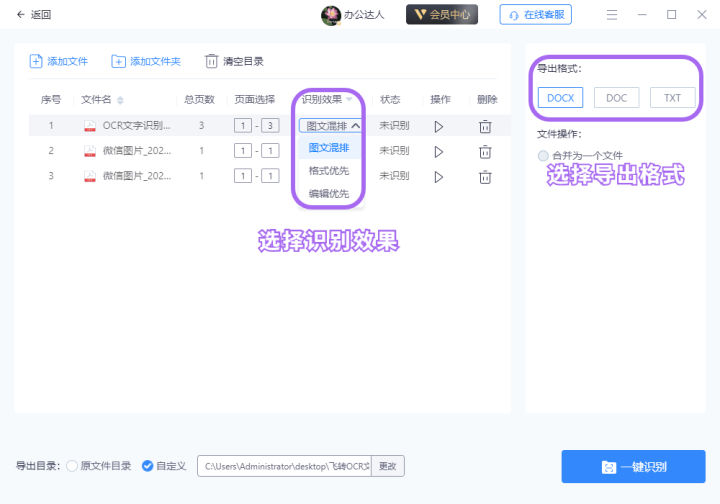Choose 图文混排 option in dropdown list
The width and height of the screenshot is (720, 504).
[329, 148]
